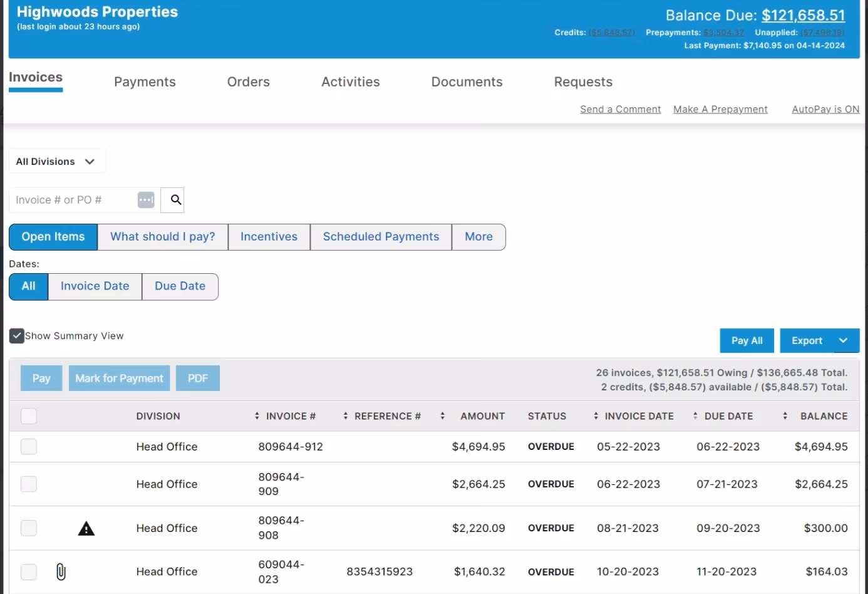
Task: Open the Send a Comment link
Action: pos(621,109)
